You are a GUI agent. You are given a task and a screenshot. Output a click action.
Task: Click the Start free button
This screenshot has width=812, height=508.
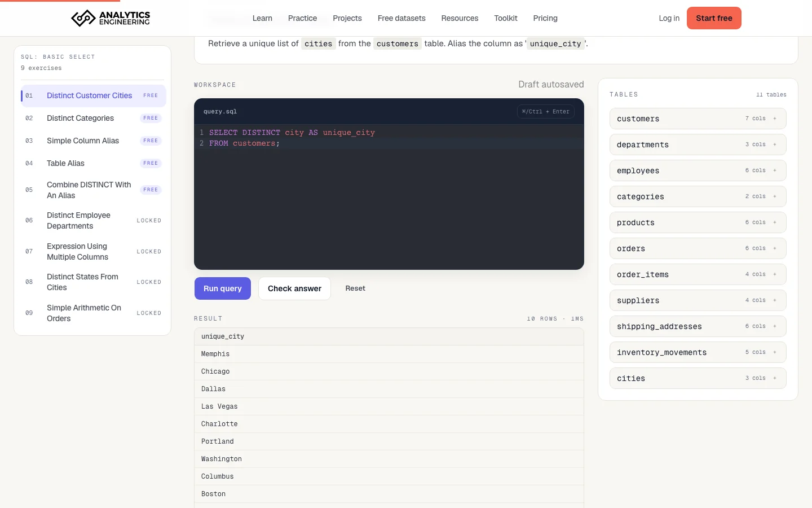coord(714,18)
